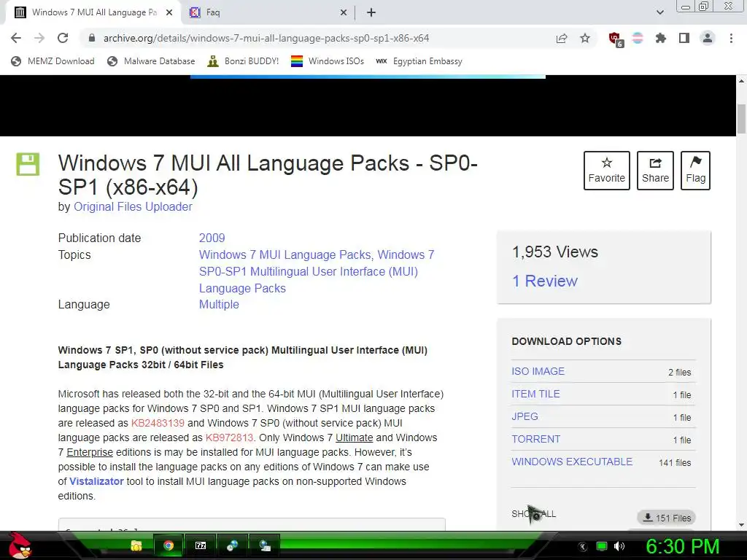Open the KB2483139 link

coord(158,423)
